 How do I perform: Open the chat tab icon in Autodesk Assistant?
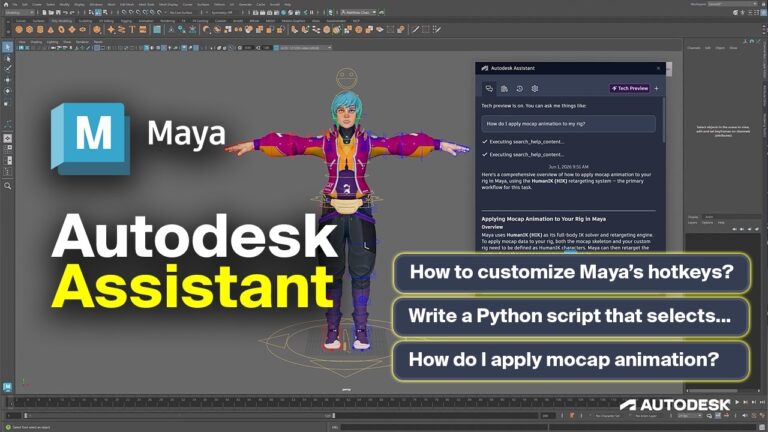tap(489, 89)
